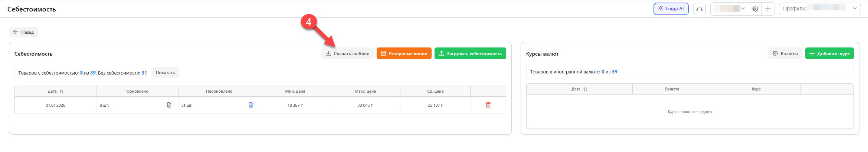This screenshot has width=868, height=152.
Task: Sort currency rates by Дата column
Action: click(x=579, y=89)
